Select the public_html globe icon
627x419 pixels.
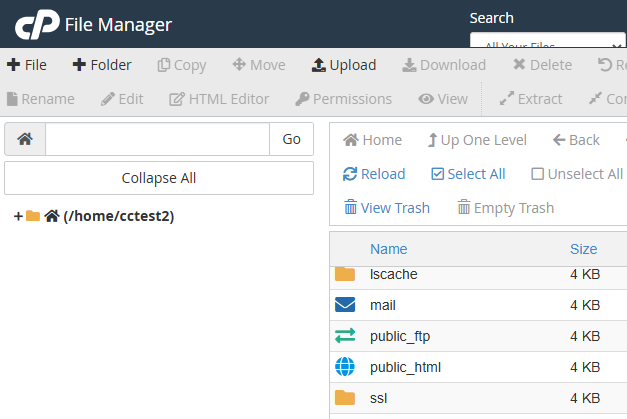345,367
